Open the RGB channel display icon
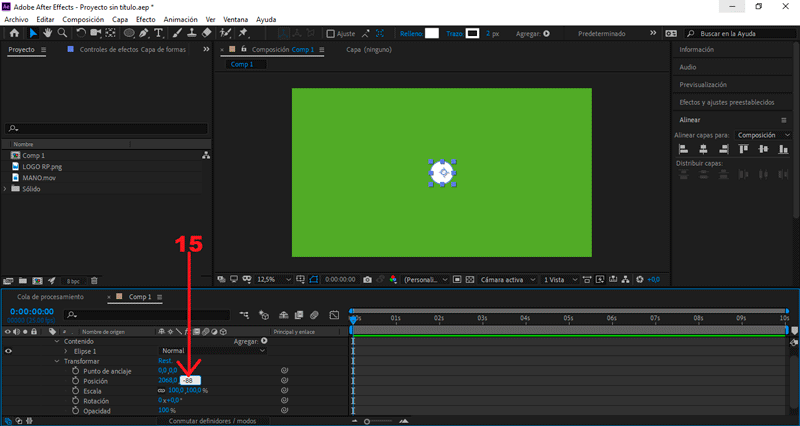 pyautogui.click(x=393, y=280)
